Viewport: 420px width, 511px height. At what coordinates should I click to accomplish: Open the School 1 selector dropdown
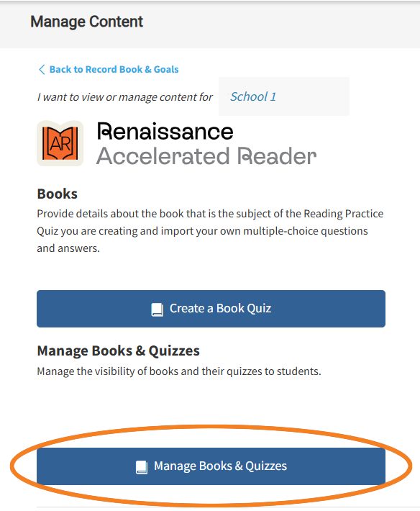(284, 96)
